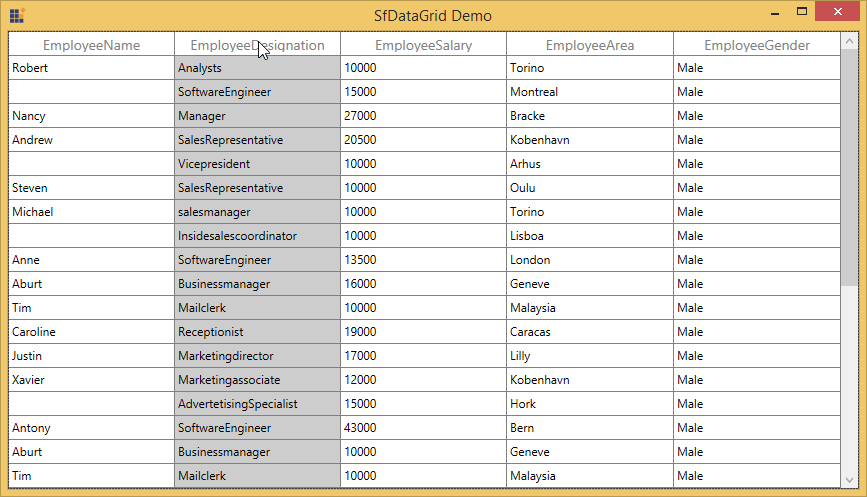Click 10000 in Steven's row

(x=423, y=188)
